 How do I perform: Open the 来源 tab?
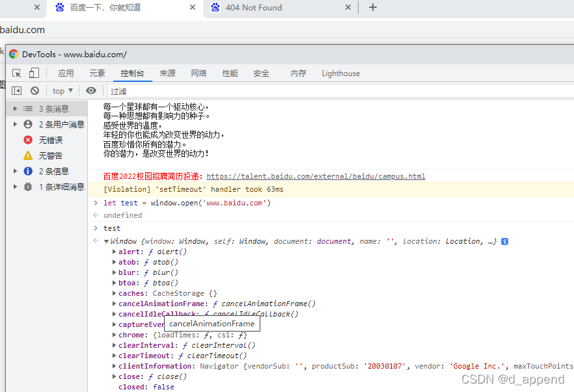pyautogui.click(x=167, y=73)
